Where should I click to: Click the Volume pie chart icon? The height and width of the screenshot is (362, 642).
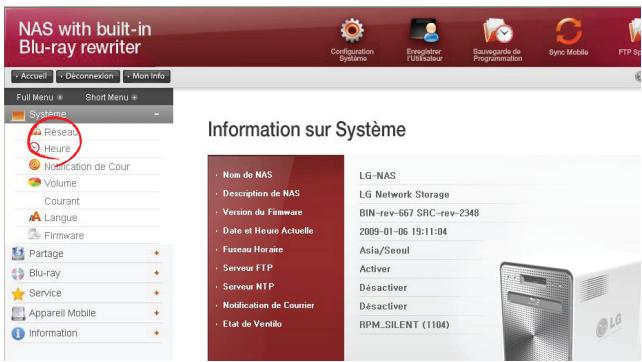pyautogui.click(x=34, y=182)
